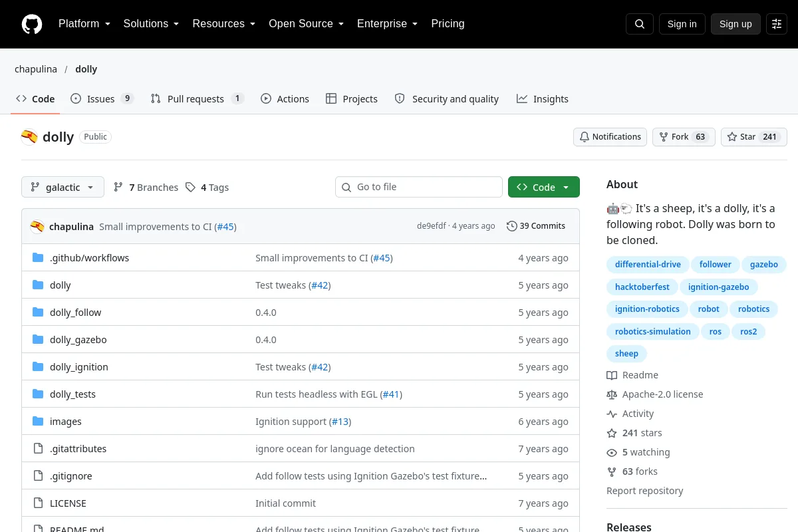Fork the repository with Fork button
The image size is (798, 532).
684,137
